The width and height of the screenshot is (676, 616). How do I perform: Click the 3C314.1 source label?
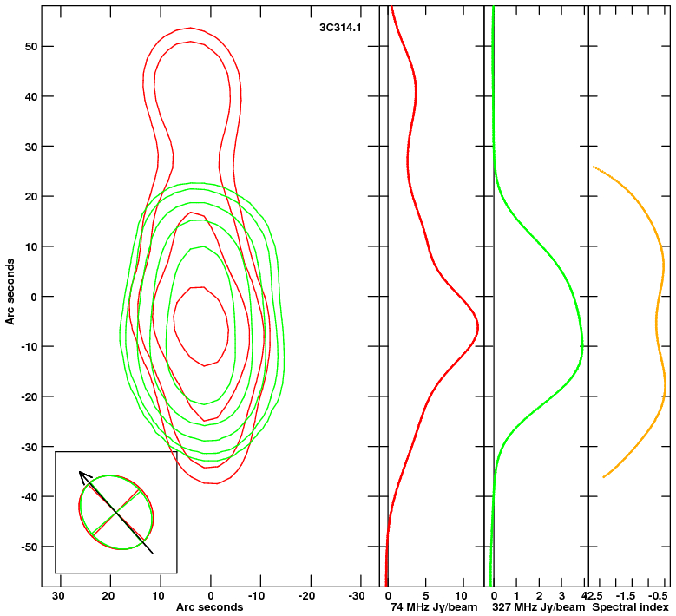[340, 28]
